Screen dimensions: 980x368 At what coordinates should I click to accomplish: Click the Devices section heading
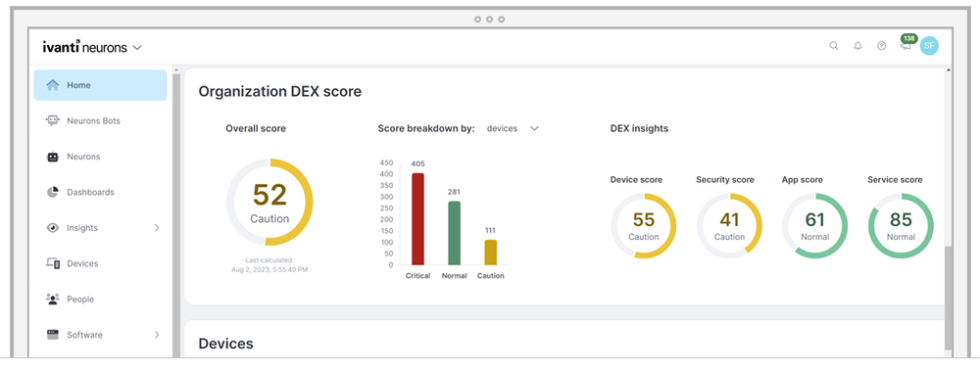click(x=225, y=344)
